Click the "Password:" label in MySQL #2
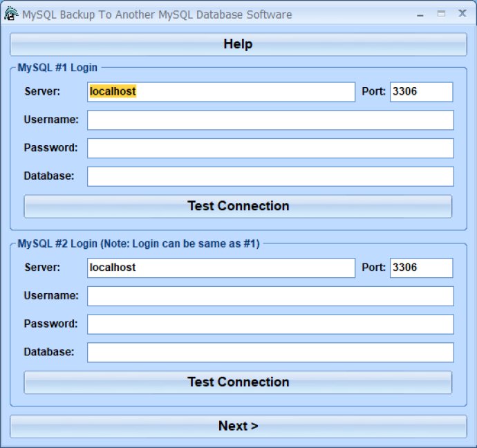Screen dimensions: 477x448 [x=50, y=324]
